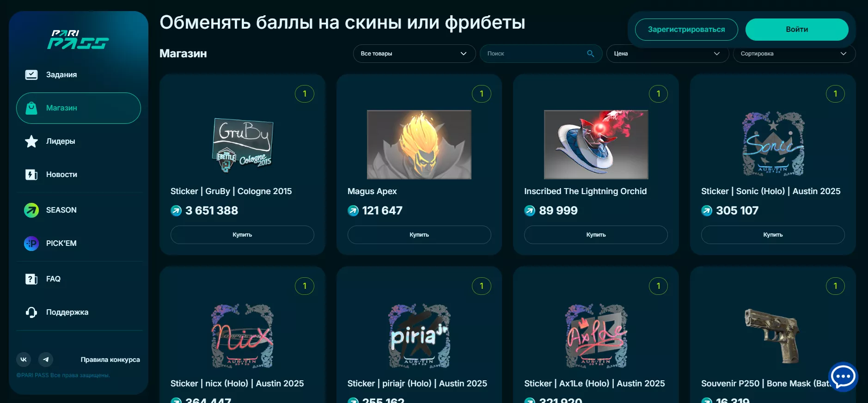Open the Цена filter dropdown

tap(667, 54)
